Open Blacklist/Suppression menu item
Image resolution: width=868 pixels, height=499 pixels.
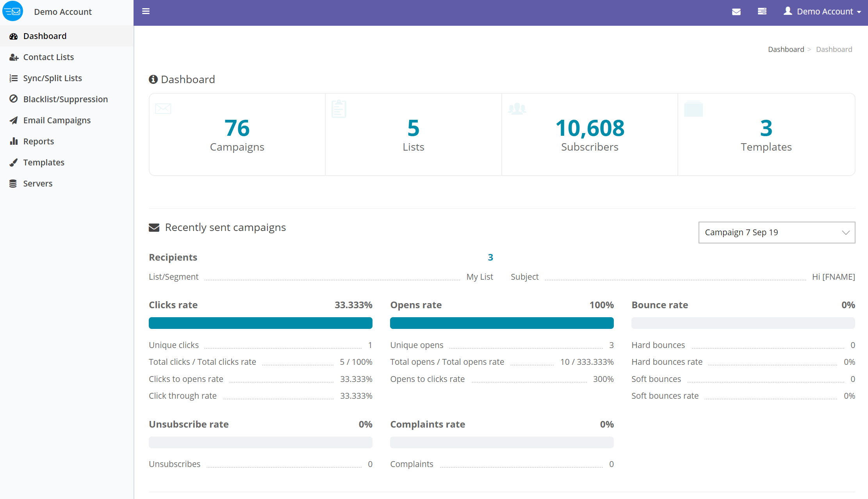point(67,99)
